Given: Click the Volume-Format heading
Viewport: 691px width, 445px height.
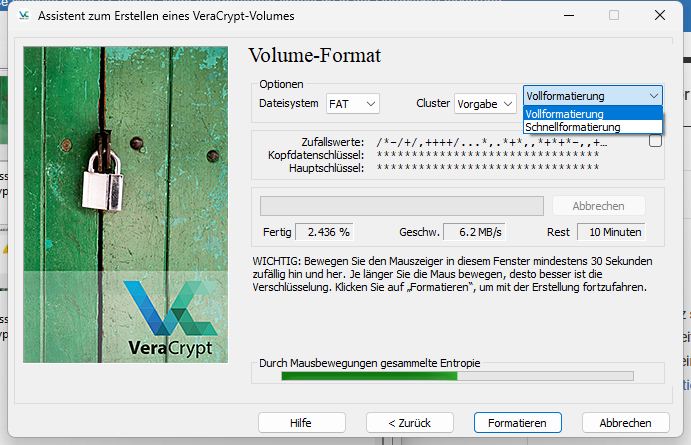Looking at the screenshot, I should point(315,56).
